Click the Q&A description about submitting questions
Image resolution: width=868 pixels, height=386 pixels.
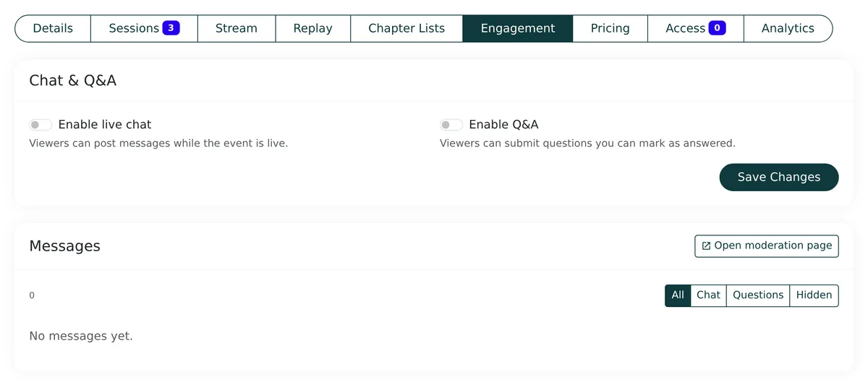point(587,143)
